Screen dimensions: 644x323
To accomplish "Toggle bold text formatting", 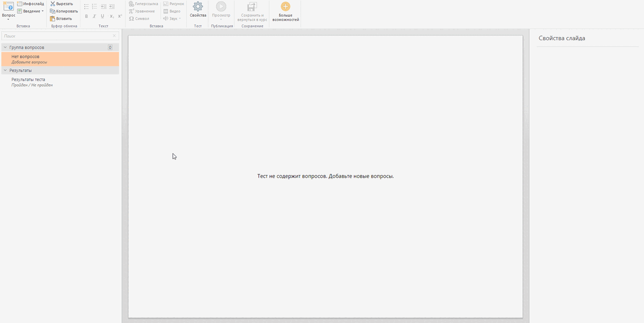I will [x=86, y=16].
